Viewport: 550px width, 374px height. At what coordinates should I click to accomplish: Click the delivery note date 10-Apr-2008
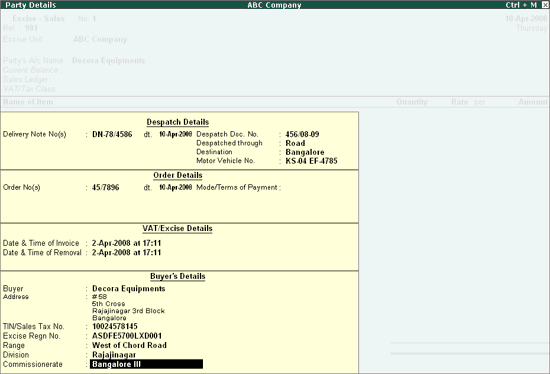click(175, 134)
